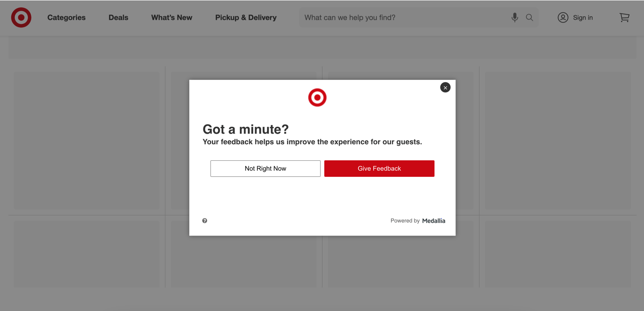Open Pickup & Delivery options

[246, 17]
